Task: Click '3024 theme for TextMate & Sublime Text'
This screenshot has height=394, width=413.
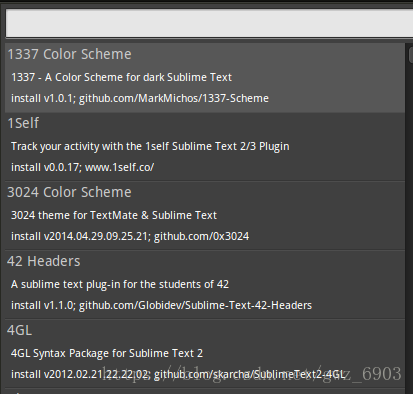Action: point(114,215)
